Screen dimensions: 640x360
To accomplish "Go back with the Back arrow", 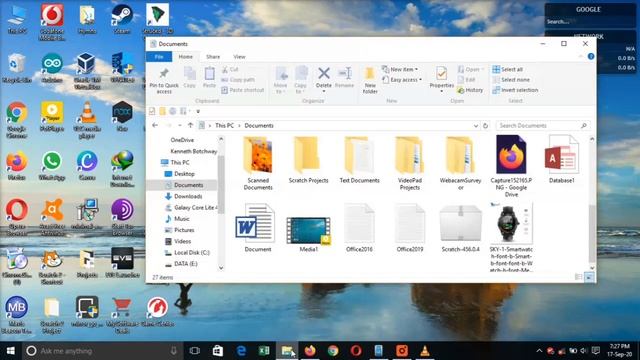I will point(155,125).
